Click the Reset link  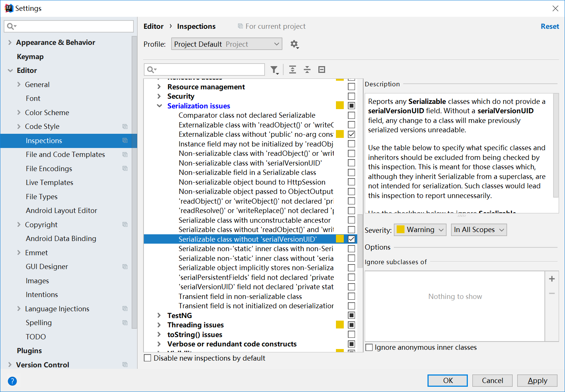point(550,27)
